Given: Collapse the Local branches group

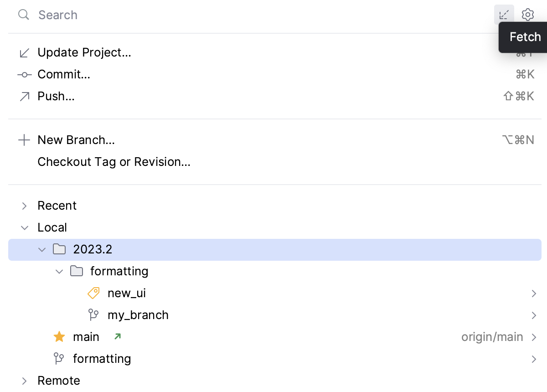Looking at the screenshot, I should coord(25,227).
